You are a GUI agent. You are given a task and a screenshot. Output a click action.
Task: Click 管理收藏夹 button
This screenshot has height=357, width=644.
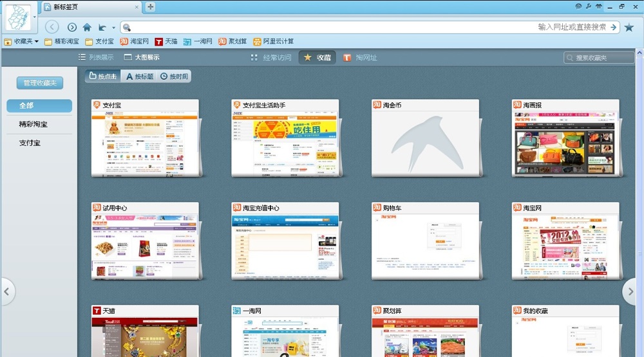tap(40, 83)
